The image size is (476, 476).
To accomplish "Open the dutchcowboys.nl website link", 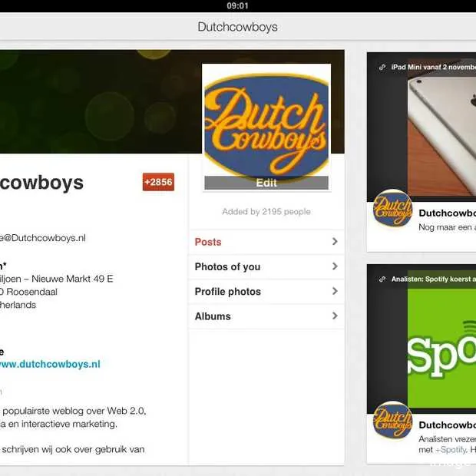I will point(49,364).
